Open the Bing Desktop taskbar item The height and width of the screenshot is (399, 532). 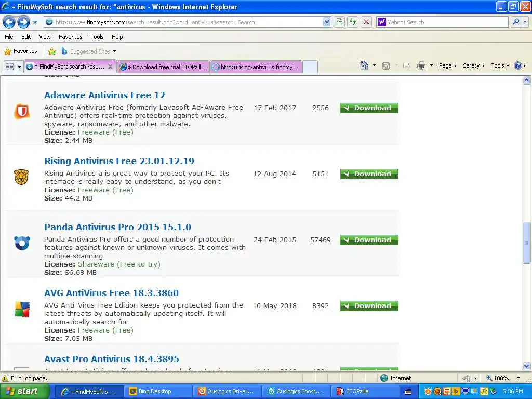pyautogui.click(x=157, y=392)
